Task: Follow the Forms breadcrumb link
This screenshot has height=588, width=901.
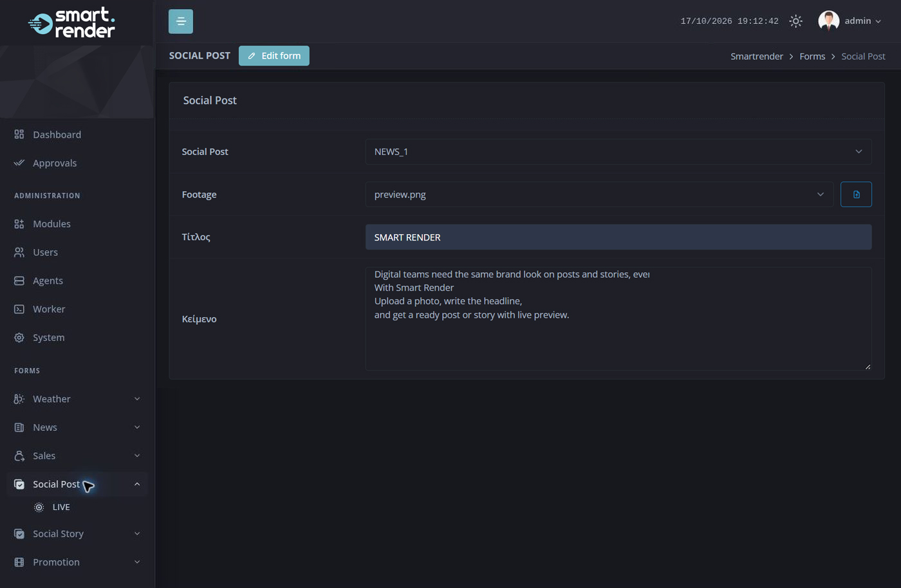Action: (812, 57)
